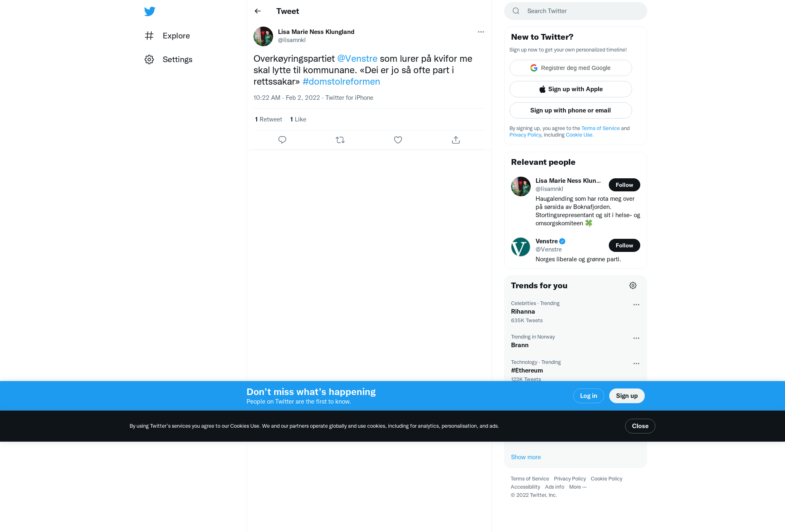Image resolution: width=785 pixels, height=532 pixels.
Task: Follow Lisa Marie Ness Klungland
Action: pos(624,185)
